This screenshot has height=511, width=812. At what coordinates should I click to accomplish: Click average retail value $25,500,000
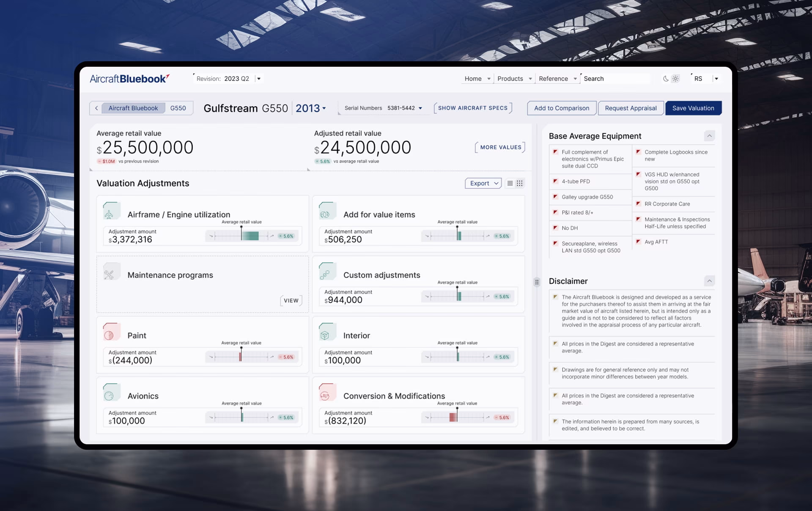145,148
